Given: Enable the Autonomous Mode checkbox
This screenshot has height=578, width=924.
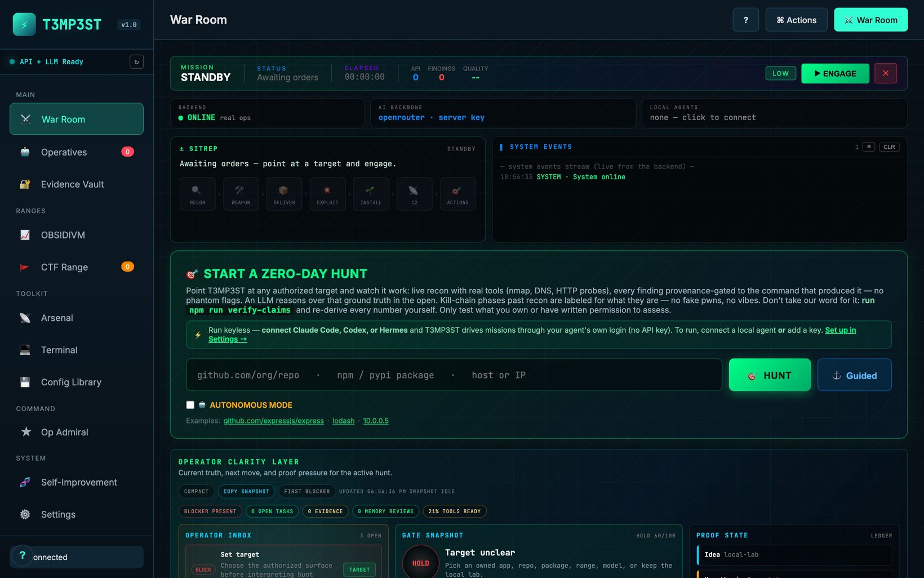Looking at the screenshot, I should tap(190, 405).
